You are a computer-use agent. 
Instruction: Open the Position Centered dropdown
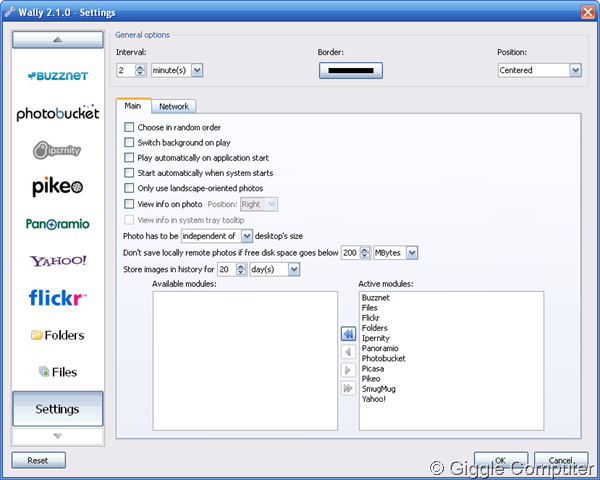point(576,70)
